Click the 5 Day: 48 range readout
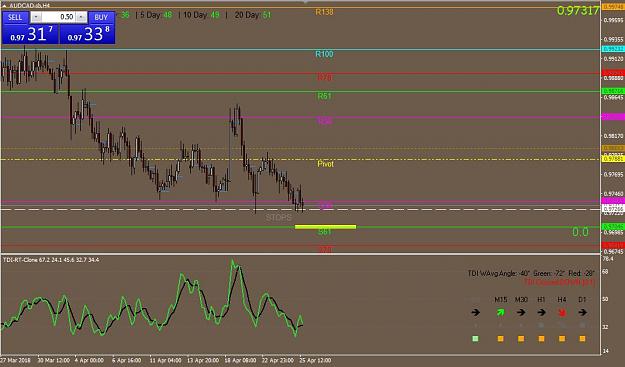The width and height of the screenshot is (625, 367). pyautogui.click(x=156, y=15)
